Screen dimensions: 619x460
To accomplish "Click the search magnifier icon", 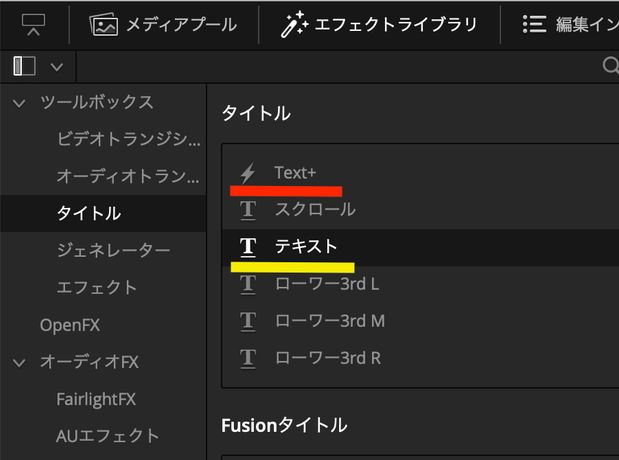I will [611, 65].
